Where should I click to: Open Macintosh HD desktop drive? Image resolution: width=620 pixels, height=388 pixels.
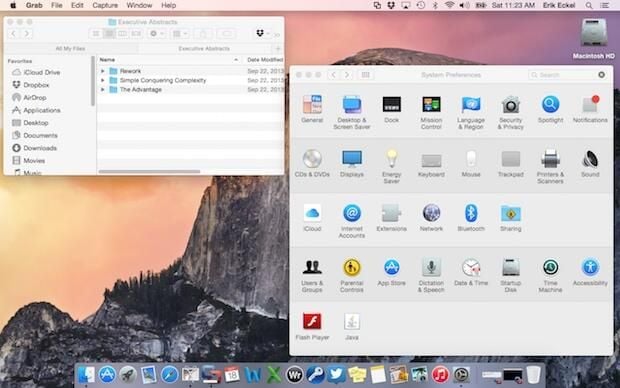594,39
